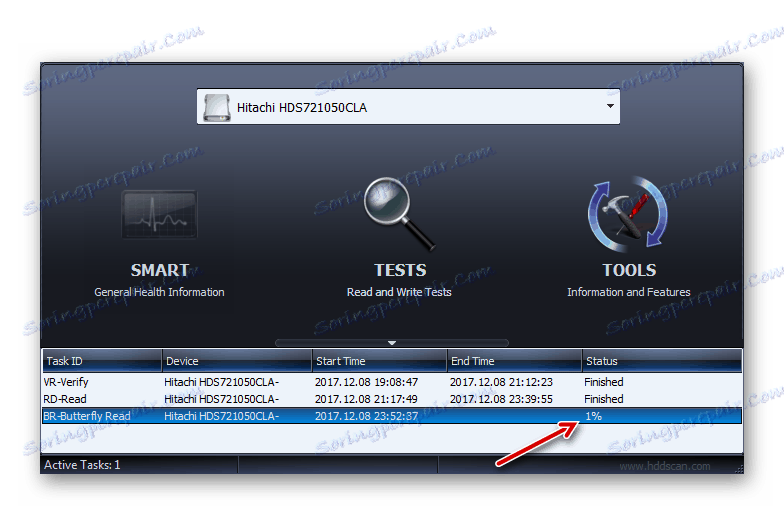The image size is (784, 514).
Task: Click Active Tasks: 1 in status bar
Action: click(82, 465)
